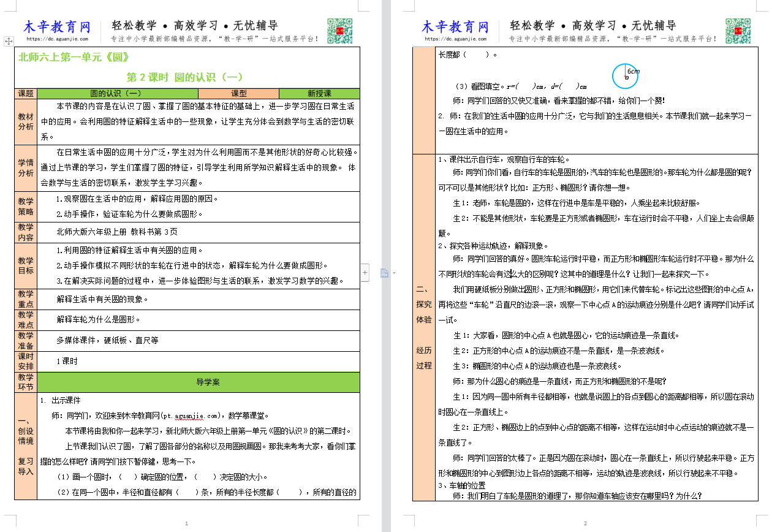The width and height of the screenshot is (772, 532).
Task: Click the line 1.观察圆在生活中的应用，解释应用圆的原因。
Action: click(137, 199)
